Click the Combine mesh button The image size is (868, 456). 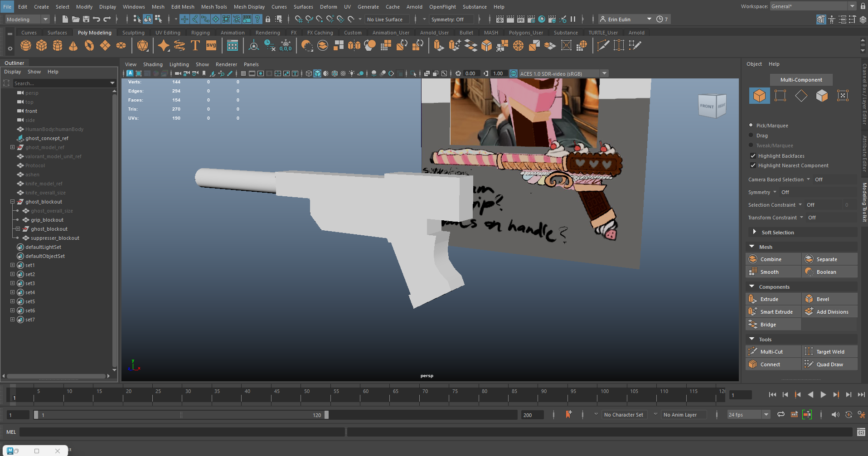[771, 259]
